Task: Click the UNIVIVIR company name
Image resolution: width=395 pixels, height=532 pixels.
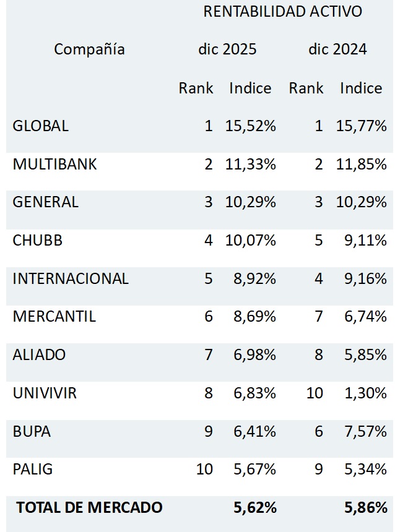Action: pos(45,393)
